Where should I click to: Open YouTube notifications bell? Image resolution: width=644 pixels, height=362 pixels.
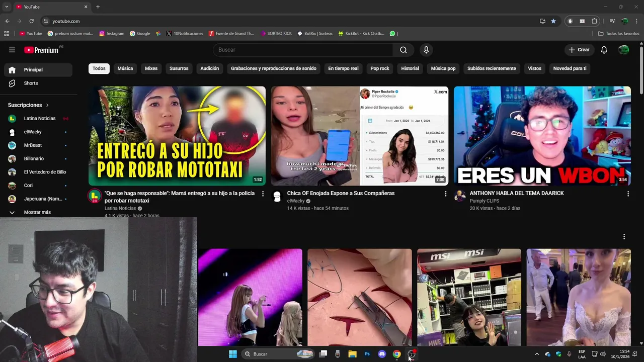click(604, 50)
